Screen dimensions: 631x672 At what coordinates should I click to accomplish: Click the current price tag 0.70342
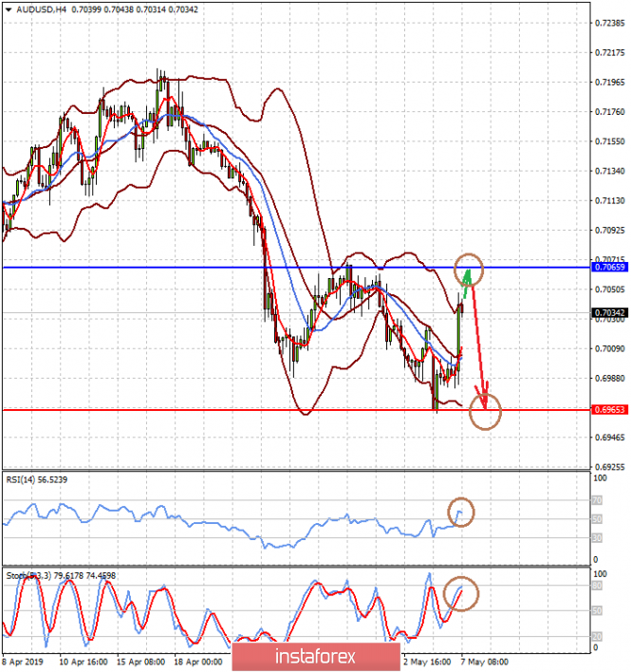point(608,312)
